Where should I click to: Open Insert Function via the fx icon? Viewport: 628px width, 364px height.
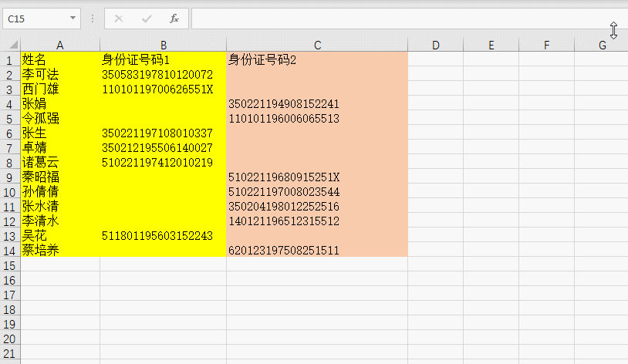tap(174, 19)
